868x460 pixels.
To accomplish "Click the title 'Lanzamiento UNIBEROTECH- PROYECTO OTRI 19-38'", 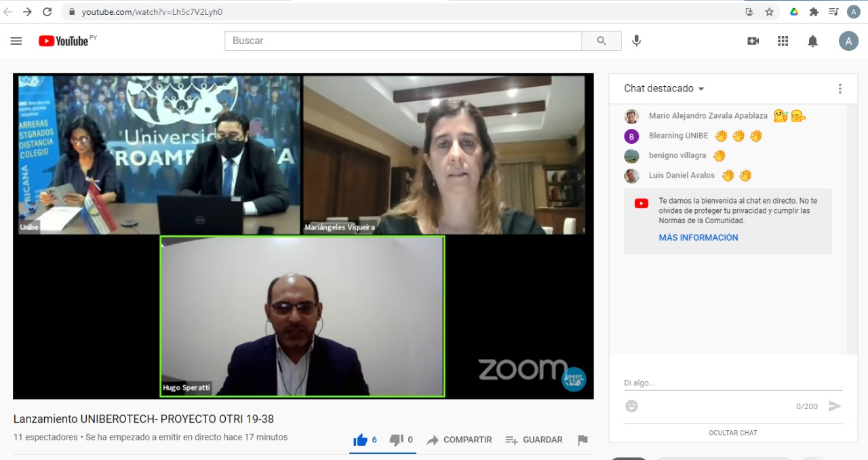I will click(144, 419).
